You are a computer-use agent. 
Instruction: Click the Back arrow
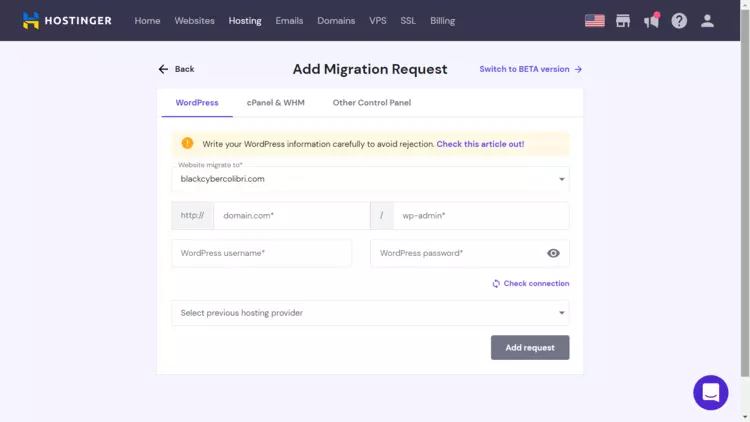163,69
